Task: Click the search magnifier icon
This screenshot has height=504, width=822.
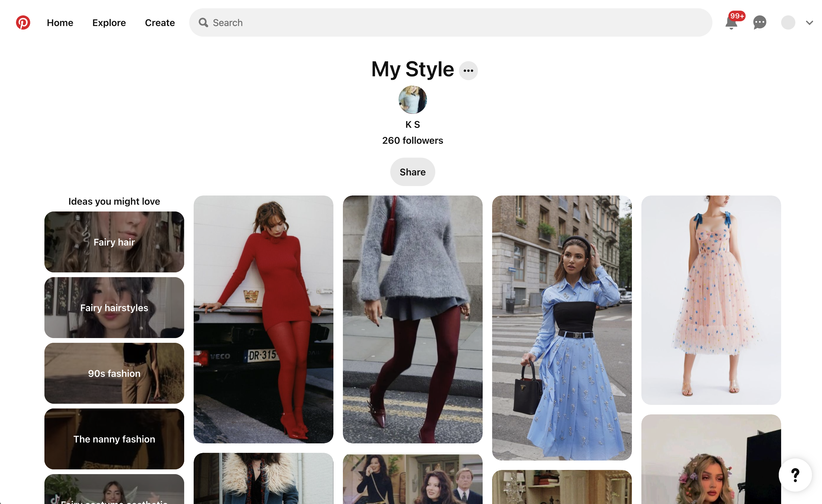Action: (204, 22)
